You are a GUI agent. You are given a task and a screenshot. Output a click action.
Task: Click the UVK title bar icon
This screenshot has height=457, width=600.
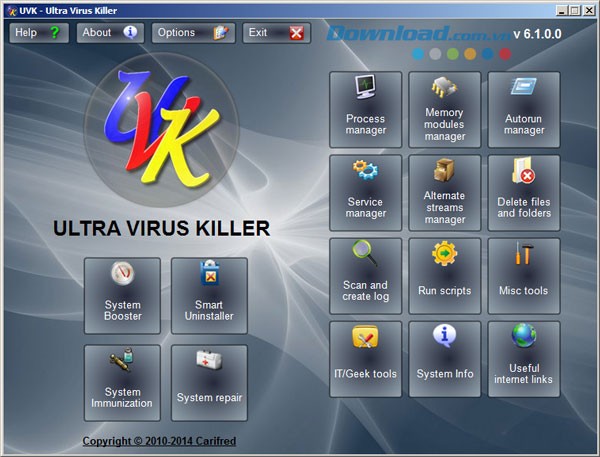(12, 11)
